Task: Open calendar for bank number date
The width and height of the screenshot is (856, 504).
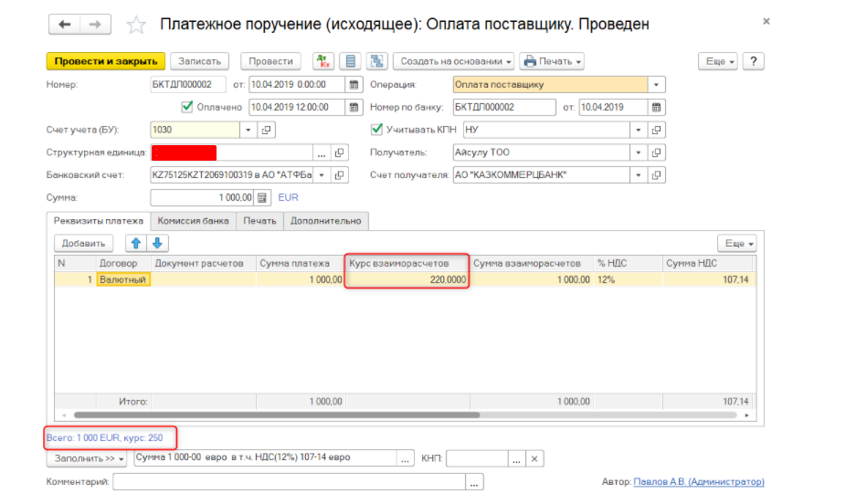Action: coord(656,108)
